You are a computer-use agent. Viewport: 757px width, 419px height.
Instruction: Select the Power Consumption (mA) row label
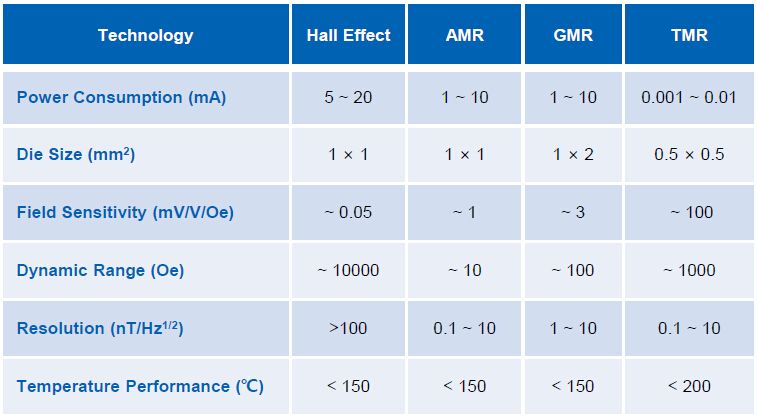pyautogui.click(x=121, y=97)
